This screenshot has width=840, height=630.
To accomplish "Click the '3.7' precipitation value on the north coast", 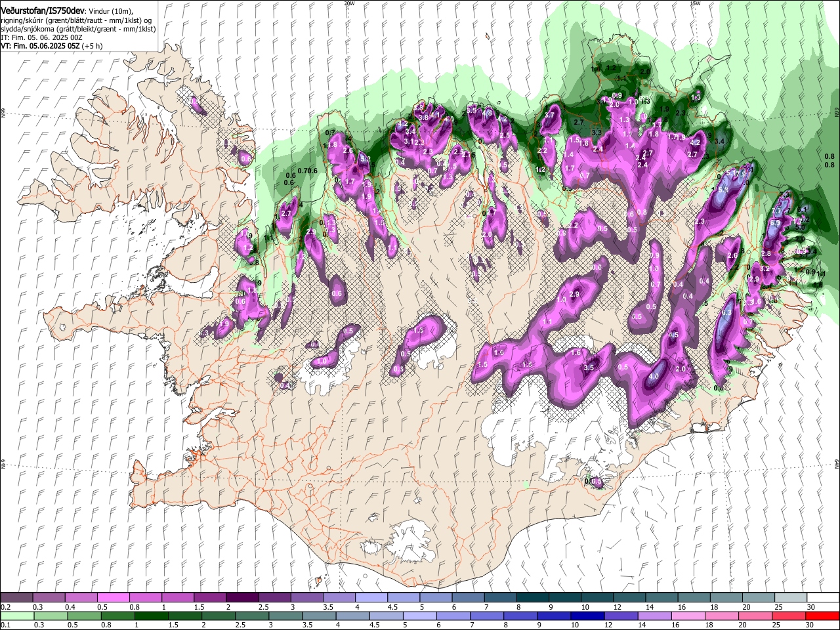I will tap(550, 115).
